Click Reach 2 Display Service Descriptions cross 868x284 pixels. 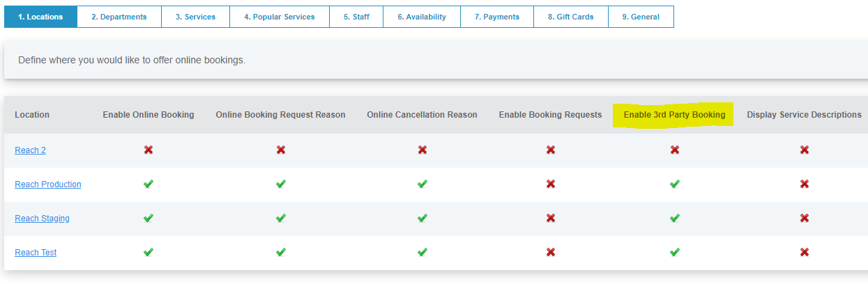click(805, 150)
